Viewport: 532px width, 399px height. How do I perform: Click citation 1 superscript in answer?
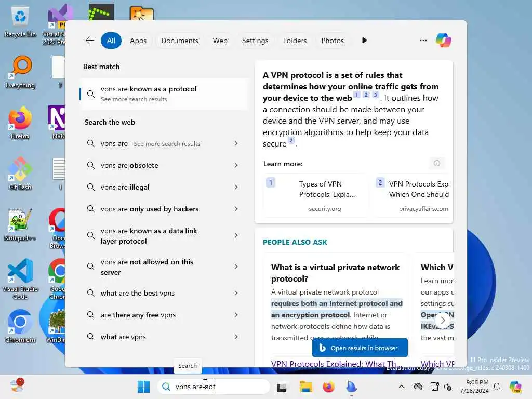tap(356, 95)
